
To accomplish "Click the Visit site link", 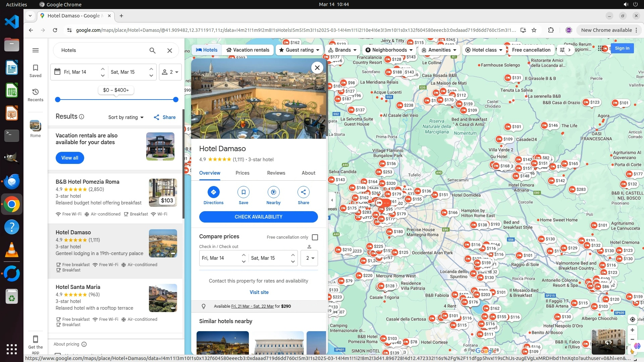I will [x=259, y=292].
